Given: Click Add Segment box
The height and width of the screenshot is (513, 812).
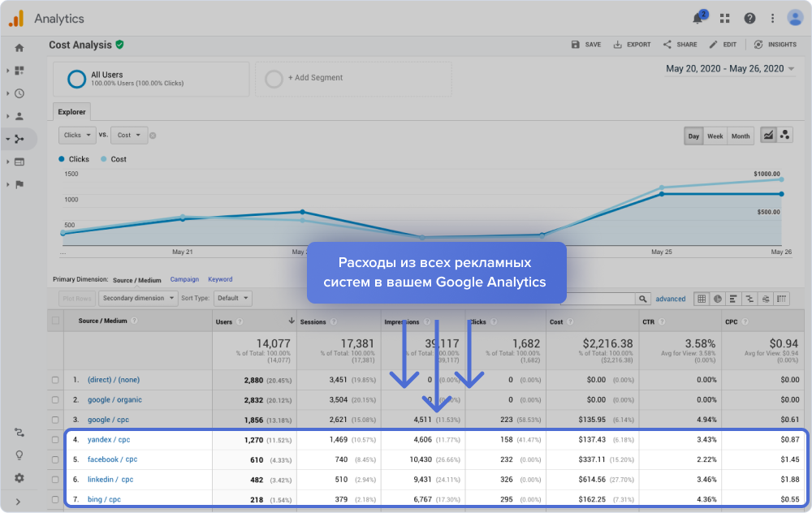Looking at the screenshot, I should (x=353, y=79).
